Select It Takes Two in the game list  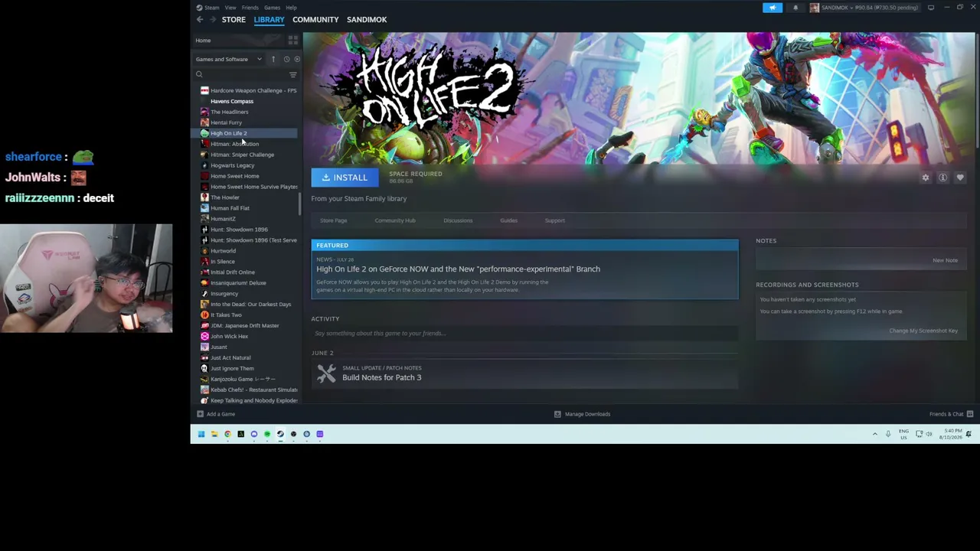tap(226, 315)
